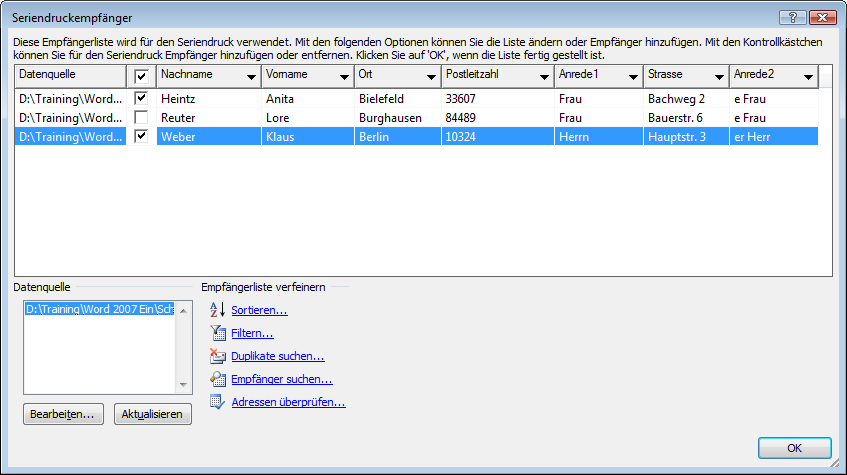Open the Filtern link
This screenshot has height=475, width=847.
coord(252,333)
